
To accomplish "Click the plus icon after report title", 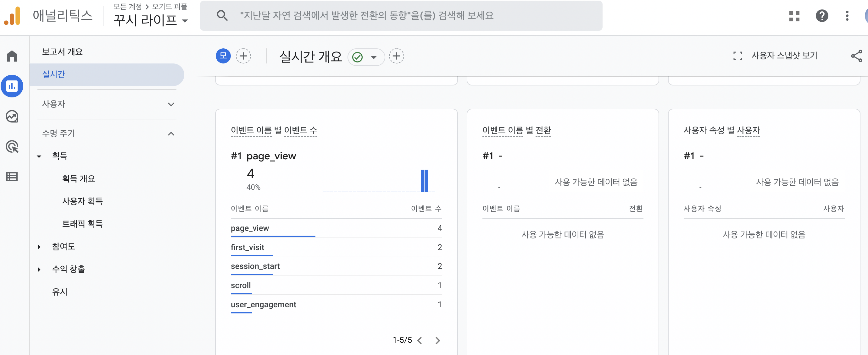I will pos(396,56).
